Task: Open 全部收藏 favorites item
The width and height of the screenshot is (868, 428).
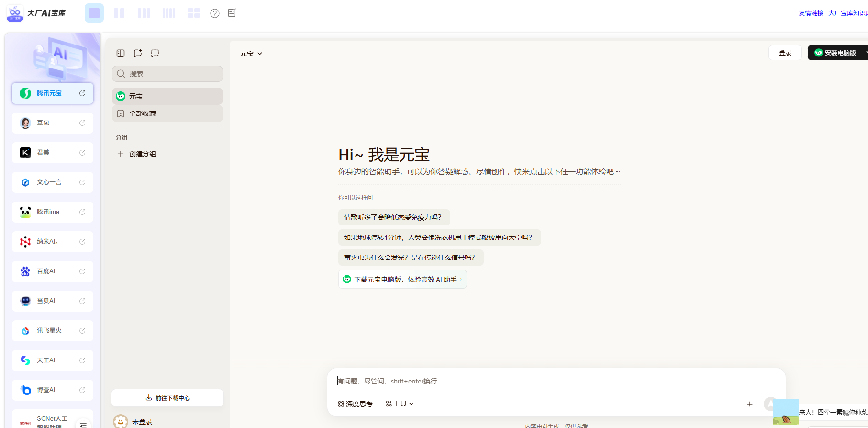Action: [167, 113]
